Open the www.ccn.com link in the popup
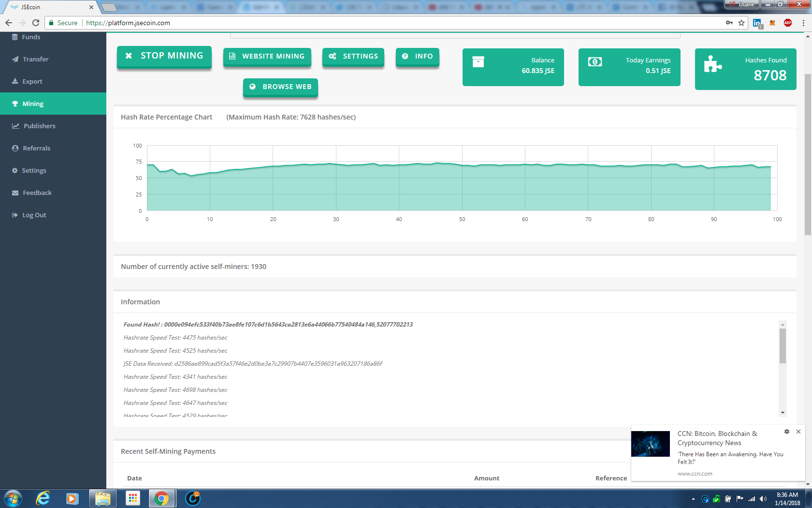 pos(695,474)
